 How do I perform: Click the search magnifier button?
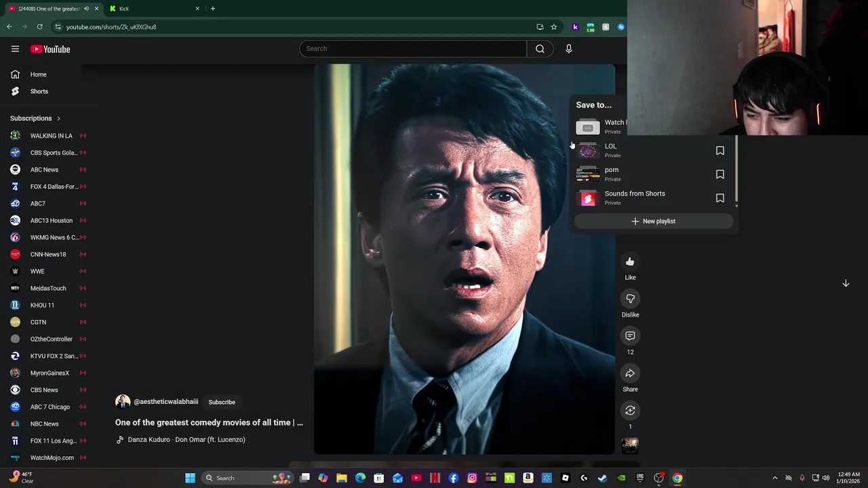tap(540, 49)
